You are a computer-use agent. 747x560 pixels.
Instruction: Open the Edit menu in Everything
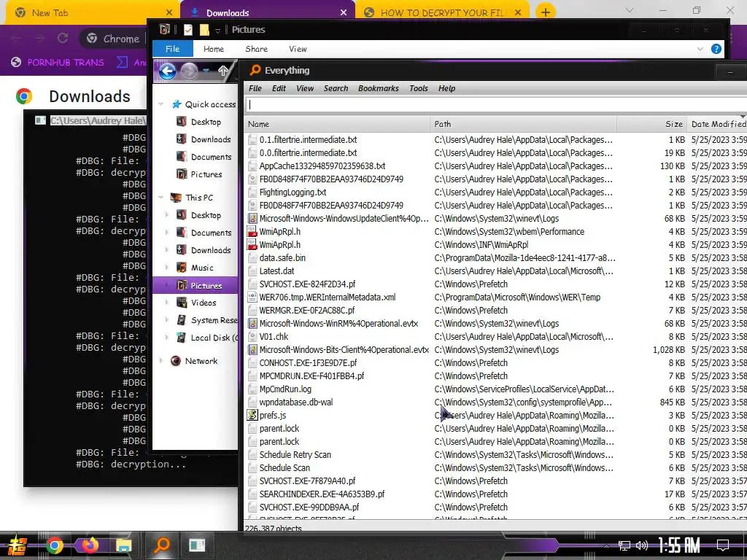pyautogui.click(x=279, y=88)
